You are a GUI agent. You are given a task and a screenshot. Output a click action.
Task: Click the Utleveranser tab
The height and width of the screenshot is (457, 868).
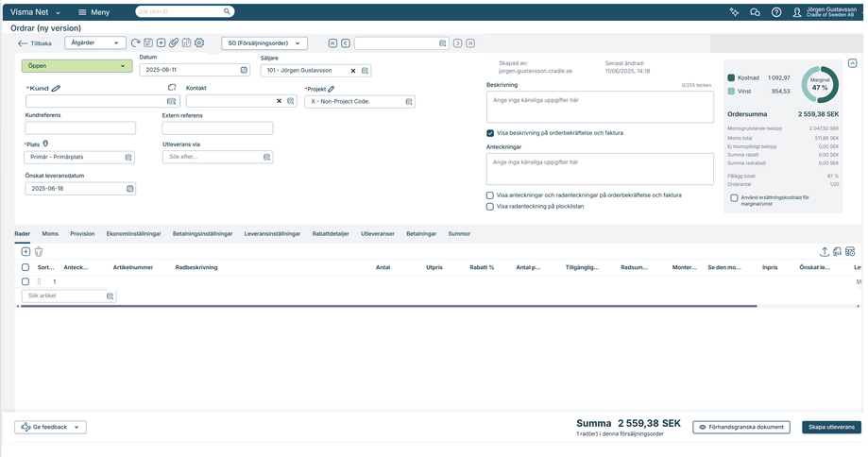click(378, 234)
